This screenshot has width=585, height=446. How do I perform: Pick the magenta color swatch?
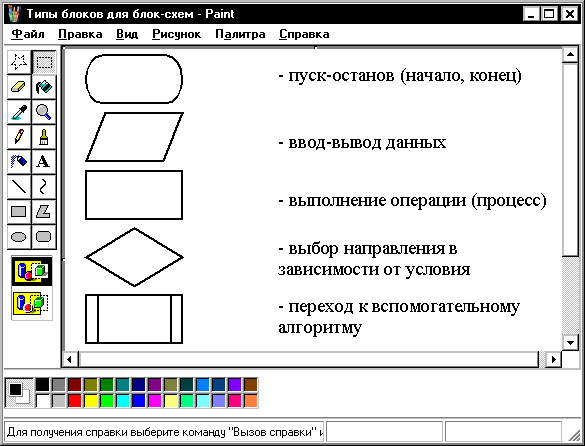[155, 401]
